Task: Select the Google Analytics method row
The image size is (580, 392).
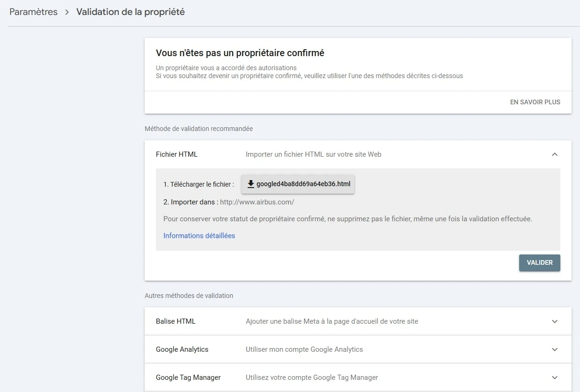Action: pyautogui.click(x=182, y=349)
